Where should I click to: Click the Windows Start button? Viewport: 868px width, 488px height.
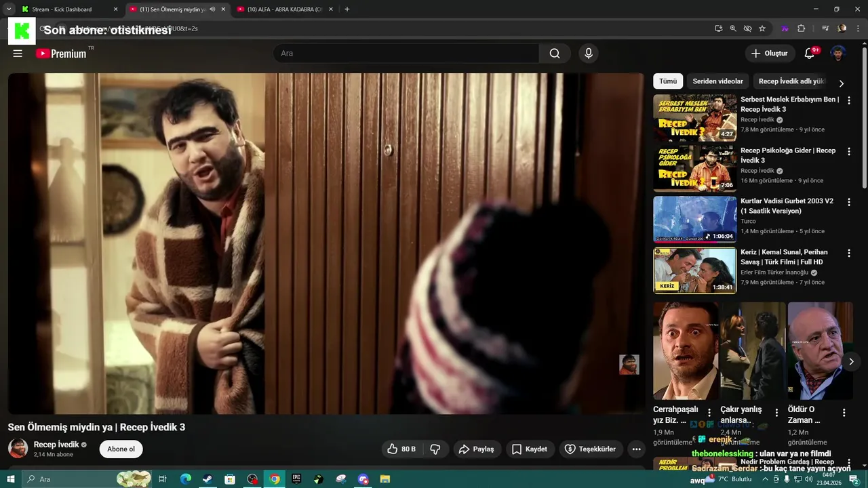10,479
